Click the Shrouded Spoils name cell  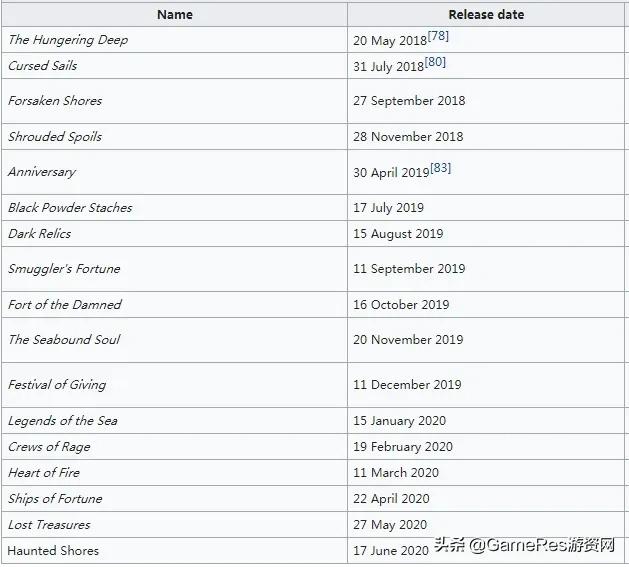(55, 137)
